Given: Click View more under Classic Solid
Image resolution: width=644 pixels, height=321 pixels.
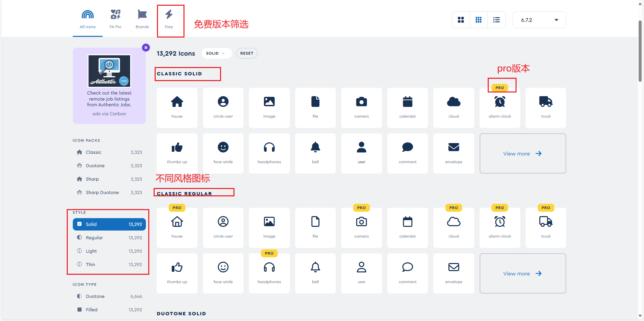Looking at the screenshot, I should 523,153.
